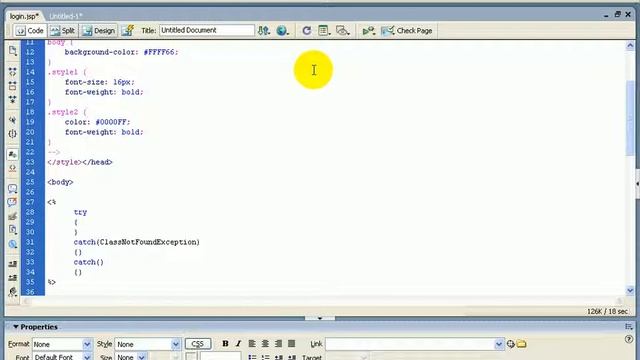640x360 pixels.
Task: Click the Check Page button
Action: point(407,31)
